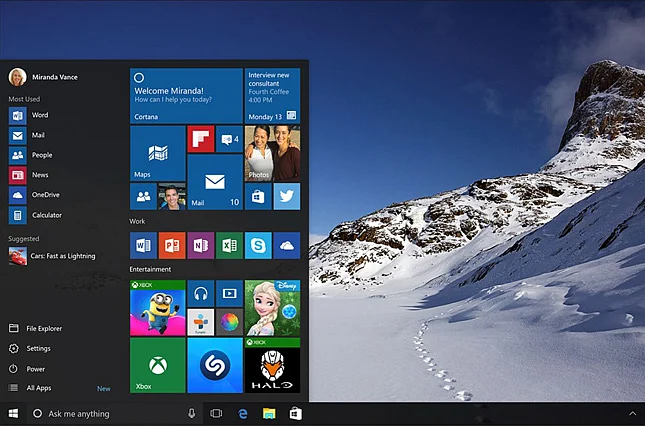This screenshot has width=645, height=426.
Task: Open Settings from Start menu
Action: [30, 348]
